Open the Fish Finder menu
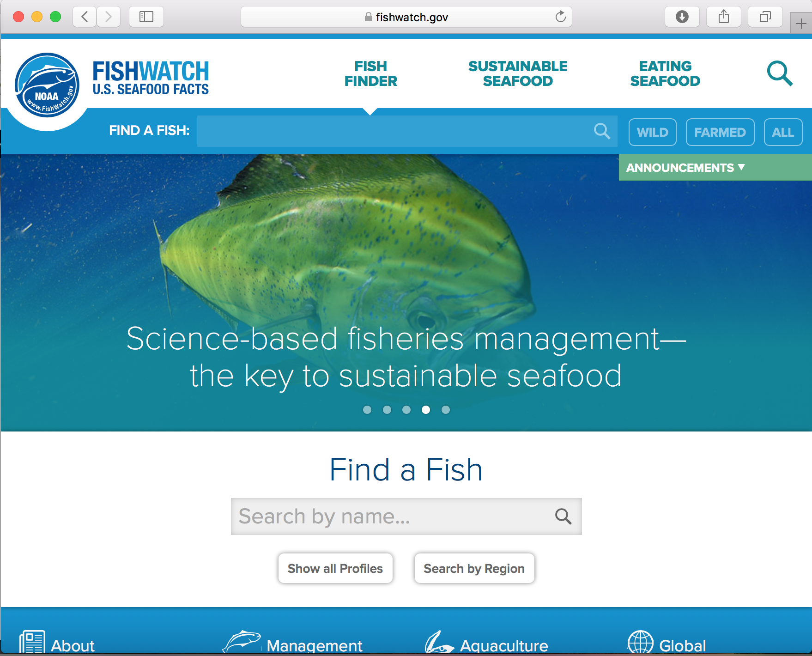Viewport: 812px width, 656px height. (x=371, y=73)
